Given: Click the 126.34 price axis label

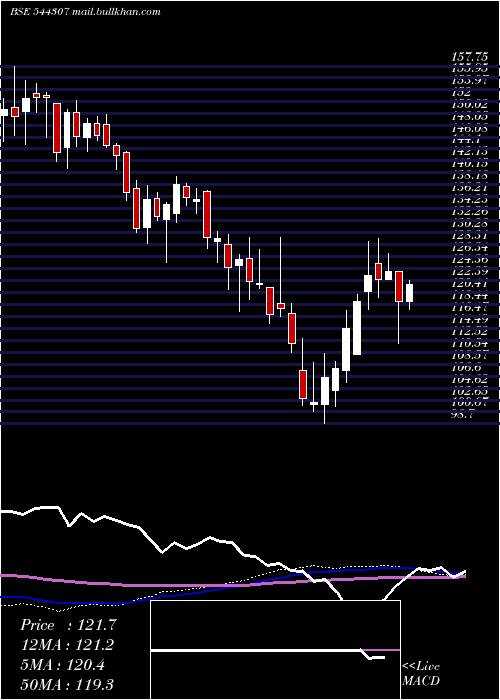Looking at the screenshot, I should tap(472, 248).
